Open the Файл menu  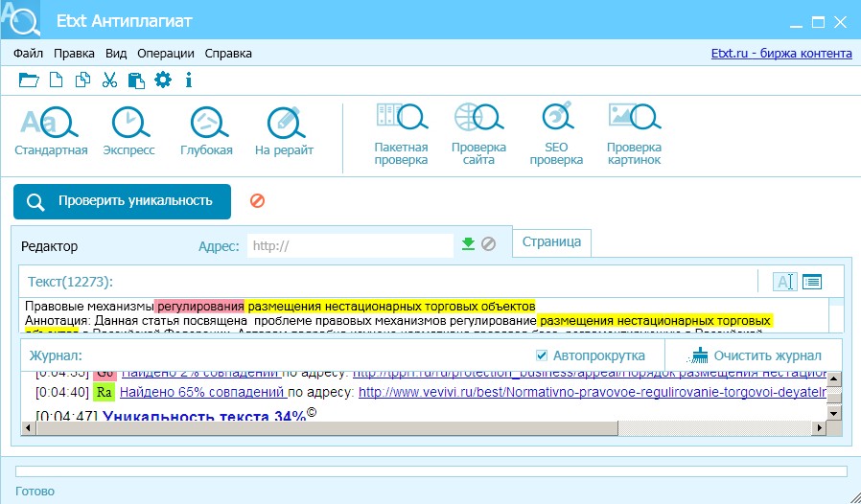point(29,54)
